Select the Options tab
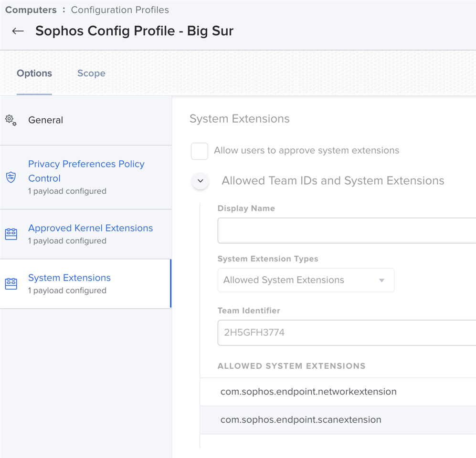 pyautogui.click(x=34, y=73)
